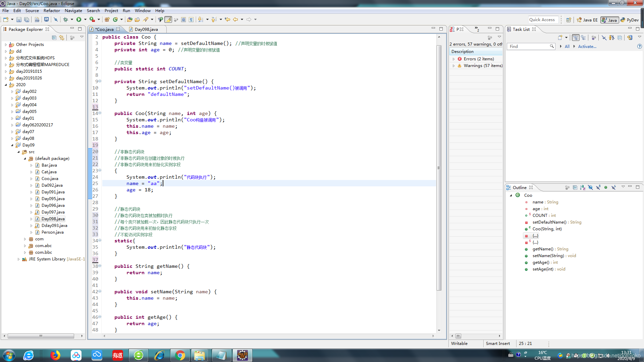Open the Navigate menu

pyautogui.click(x=73, y=11)
